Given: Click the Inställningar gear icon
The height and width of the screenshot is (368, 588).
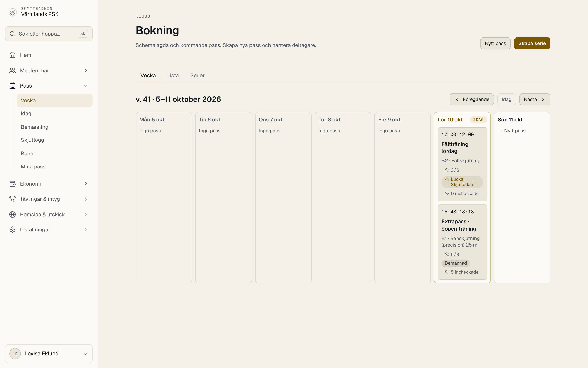Looking at the screenshot, I should pyautogui.click(x=12, y=230).
